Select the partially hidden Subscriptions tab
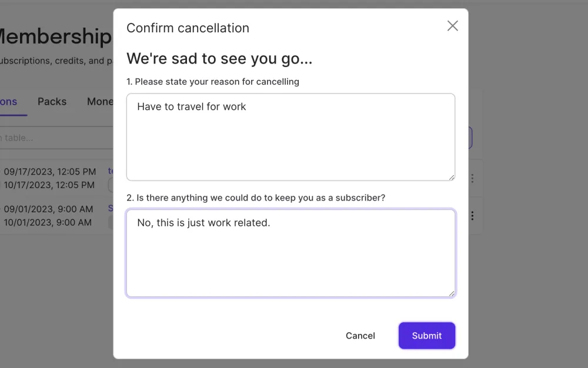The image size is (588, 368). pyautogui.click(x=8, y=102)
